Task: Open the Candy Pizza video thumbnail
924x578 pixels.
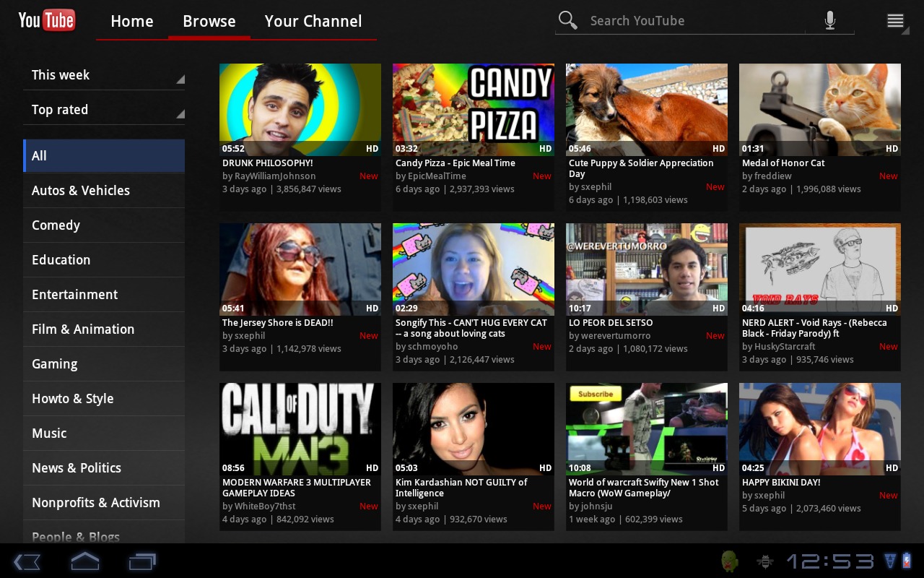Action: coord(474,110)
